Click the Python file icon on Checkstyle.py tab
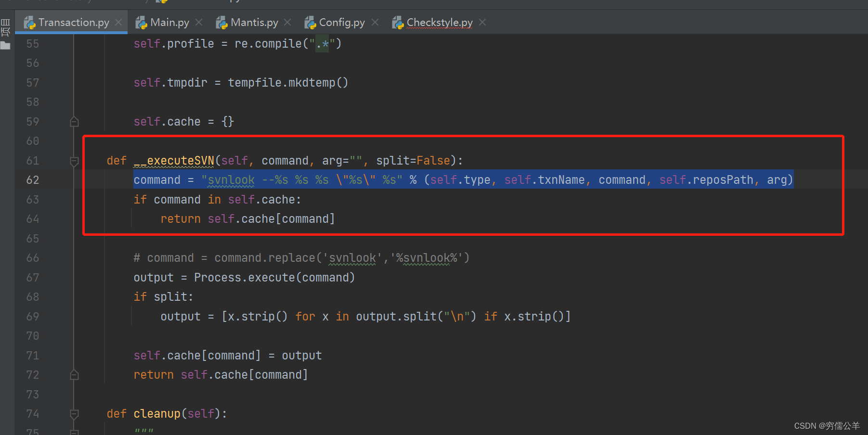The image size is (868, 435). click(398, 23)
